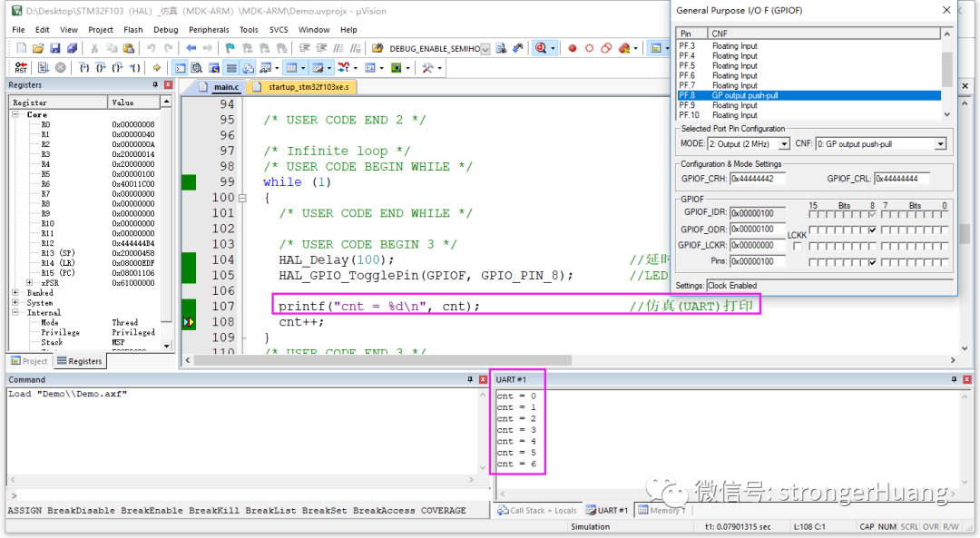Image resolution: width=980 pixels, height=538 pixels.
Task: Collapse the Internal registers node
Action: (x=15, y=312)
